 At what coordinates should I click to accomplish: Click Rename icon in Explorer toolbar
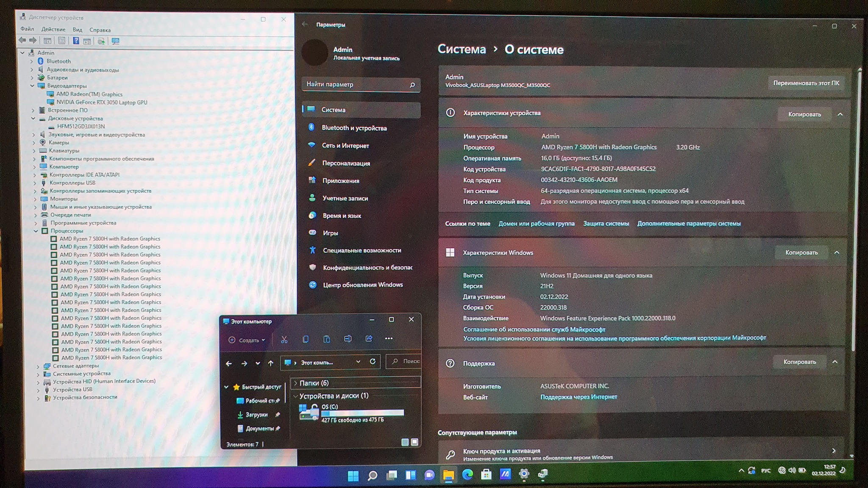(348, 338)
